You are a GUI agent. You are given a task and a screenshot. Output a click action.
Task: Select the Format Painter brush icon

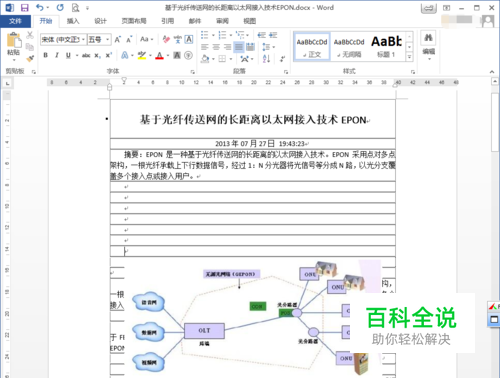tap(30, 59)
